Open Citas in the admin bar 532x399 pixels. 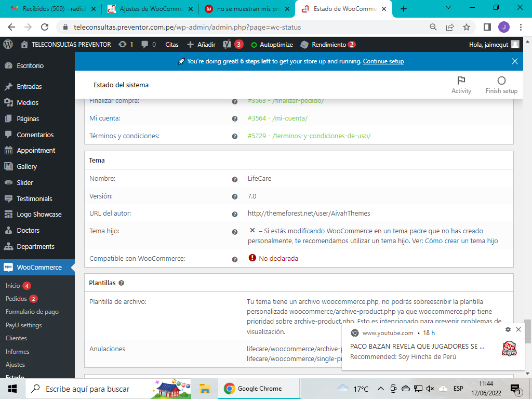(171, 45)
